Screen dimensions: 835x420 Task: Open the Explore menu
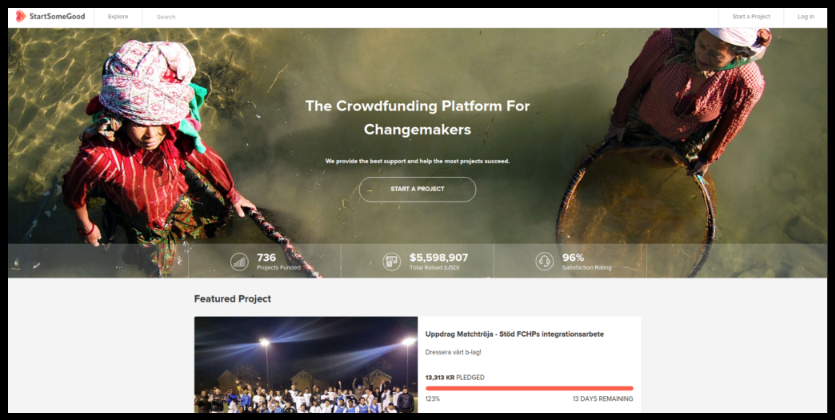click(118, 17)
